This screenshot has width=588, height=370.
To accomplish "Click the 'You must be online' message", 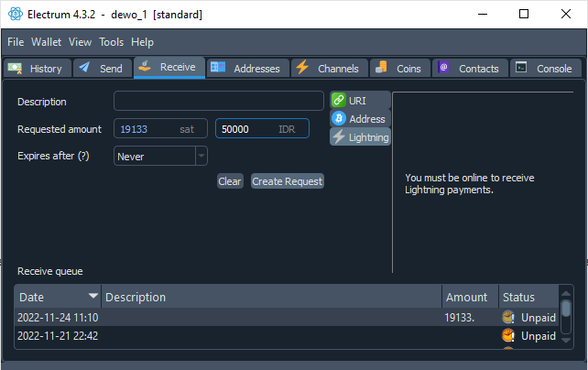I will tap(470, 183).
